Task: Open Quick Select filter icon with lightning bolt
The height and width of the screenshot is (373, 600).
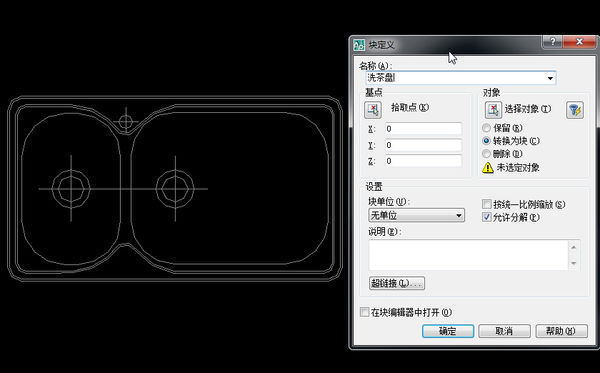Action: [x=575, y=110]
